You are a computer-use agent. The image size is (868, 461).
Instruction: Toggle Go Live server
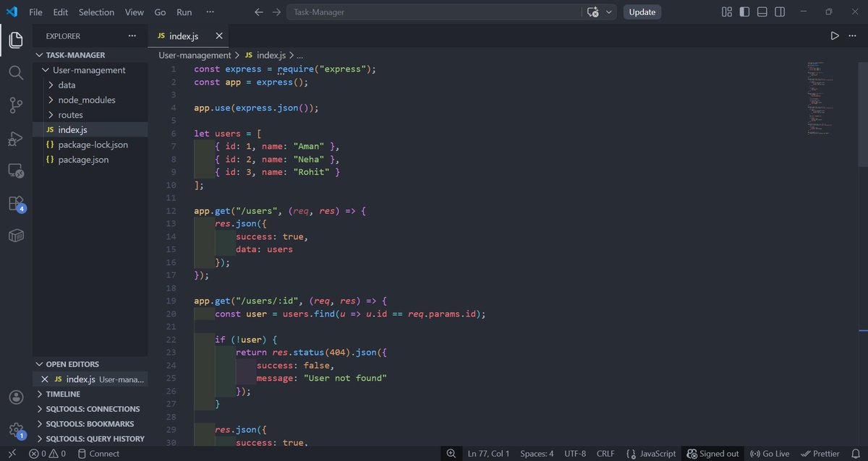[770, 454]
